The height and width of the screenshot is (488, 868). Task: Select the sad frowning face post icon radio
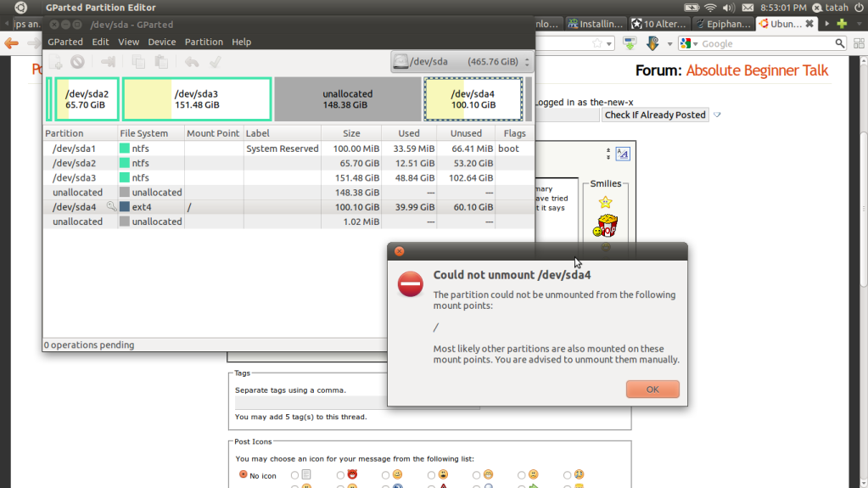click(522, 475)
